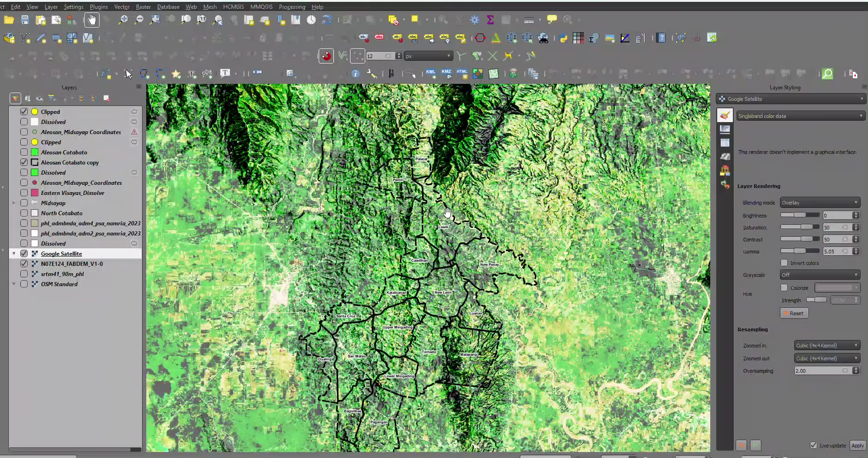
Task: Click the coordinate capture crosshair icon
Action: pyautogui.click(x=697, y=38)
